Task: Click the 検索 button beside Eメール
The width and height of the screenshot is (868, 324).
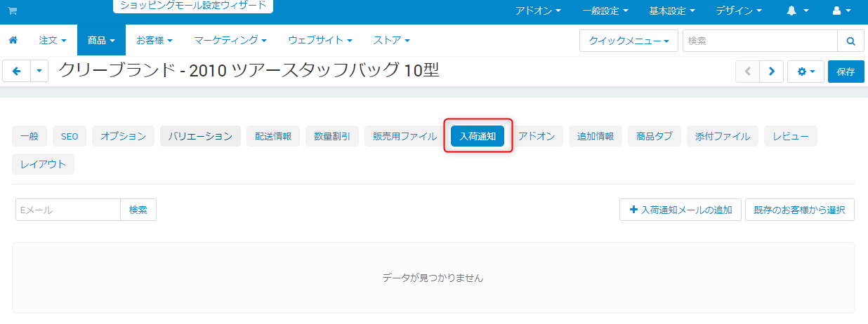Action: tap(138, 210)
